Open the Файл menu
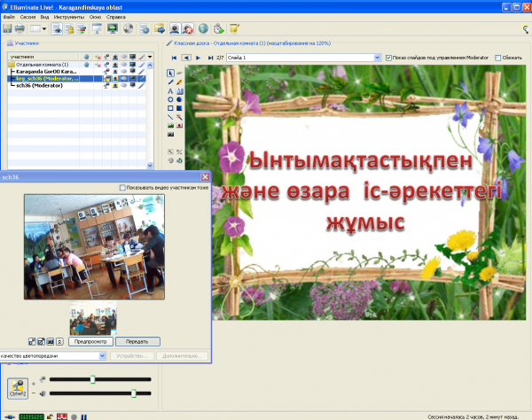The width and height of the screenshot is (532, 420). pos(9,17)
